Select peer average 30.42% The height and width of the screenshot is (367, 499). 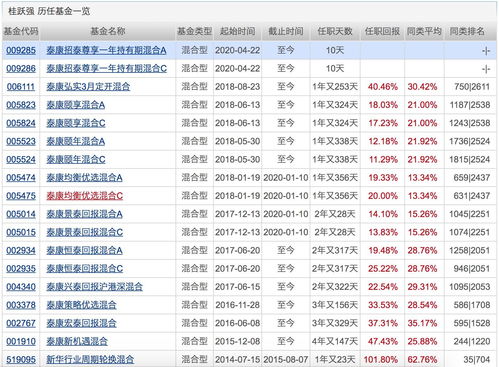coord(422,87)
